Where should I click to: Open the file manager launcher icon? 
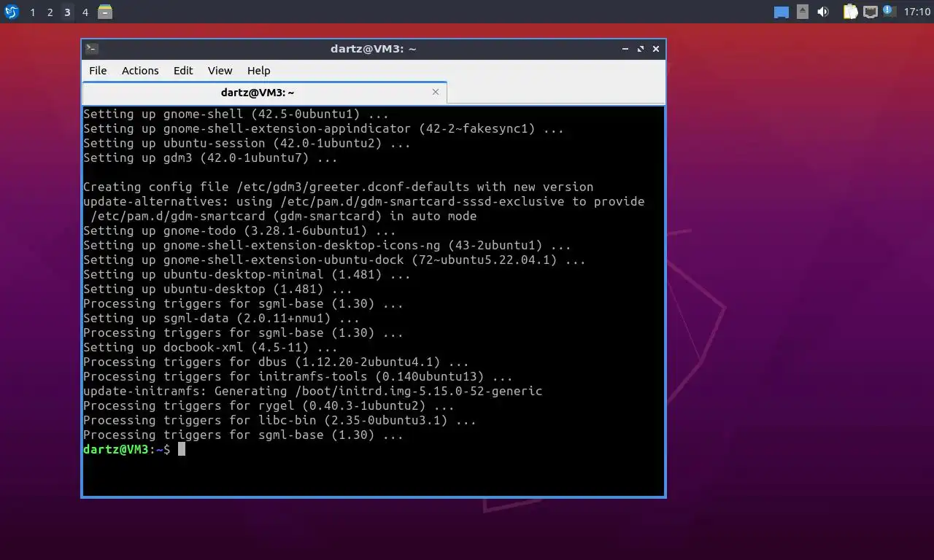pyautogui.click(x=105, y=12)
